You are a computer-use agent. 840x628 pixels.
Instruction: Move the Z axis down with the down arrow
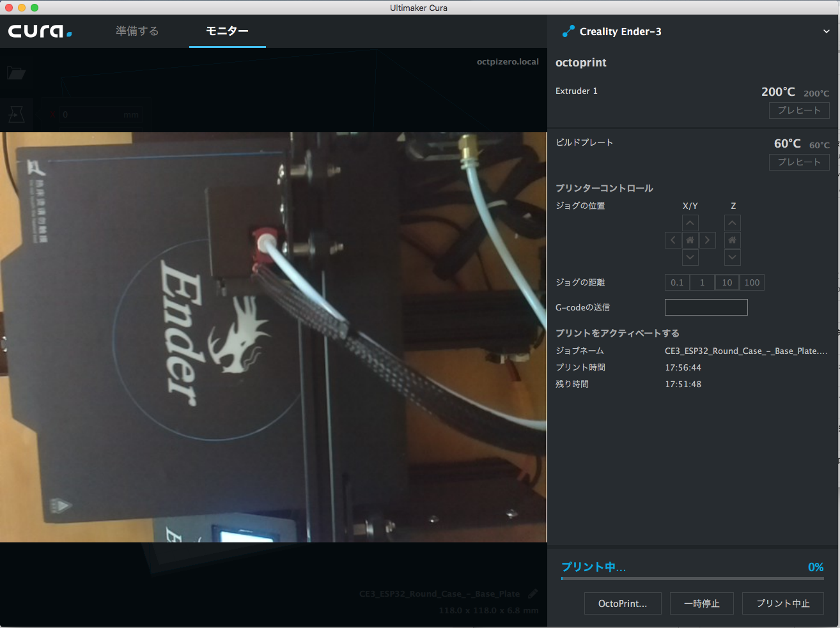coord(732,257)
